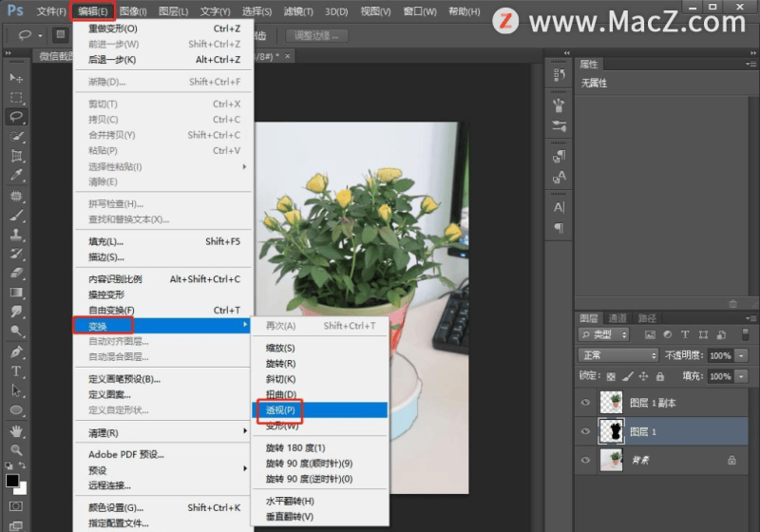Open the 不透明度 opacity arrow
This screenshot has width=760, height=532.
coord(741,355)
